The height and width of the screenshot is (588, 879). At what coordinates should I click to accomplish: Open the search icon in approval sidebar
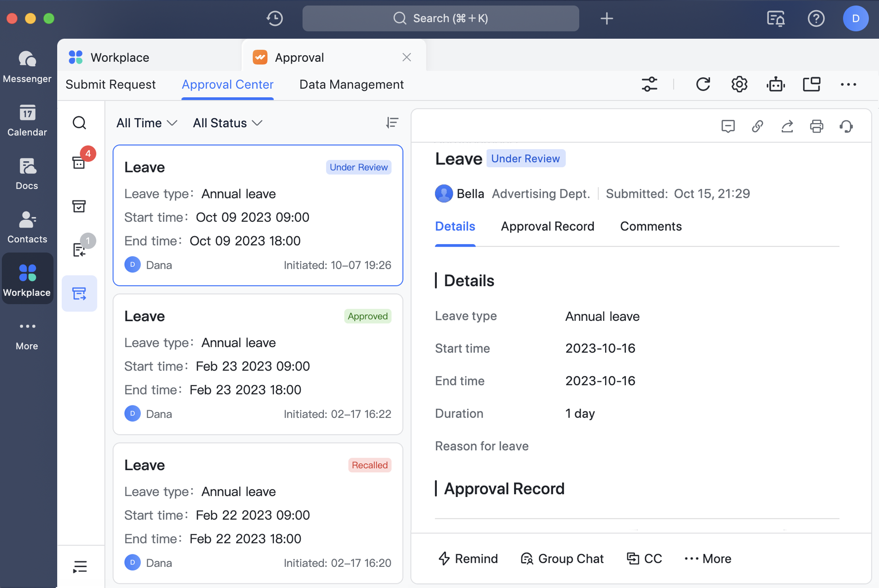79,123
